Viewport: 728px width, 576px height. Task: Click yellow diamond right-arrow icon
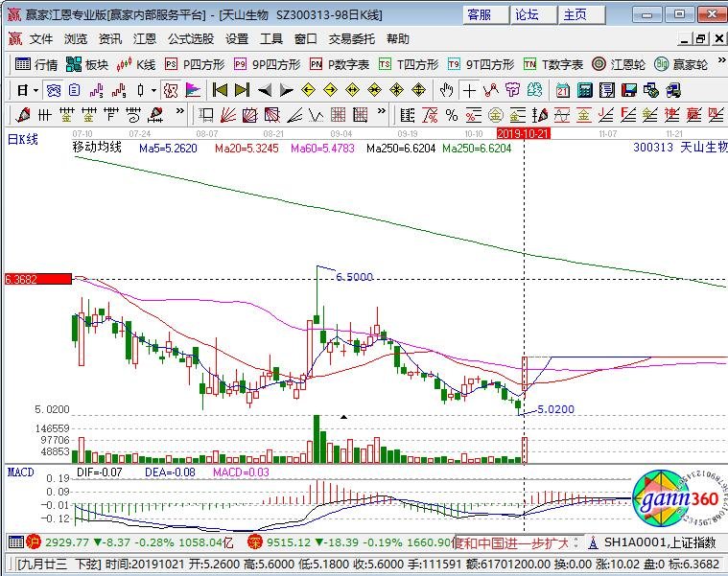click(331, 90)
